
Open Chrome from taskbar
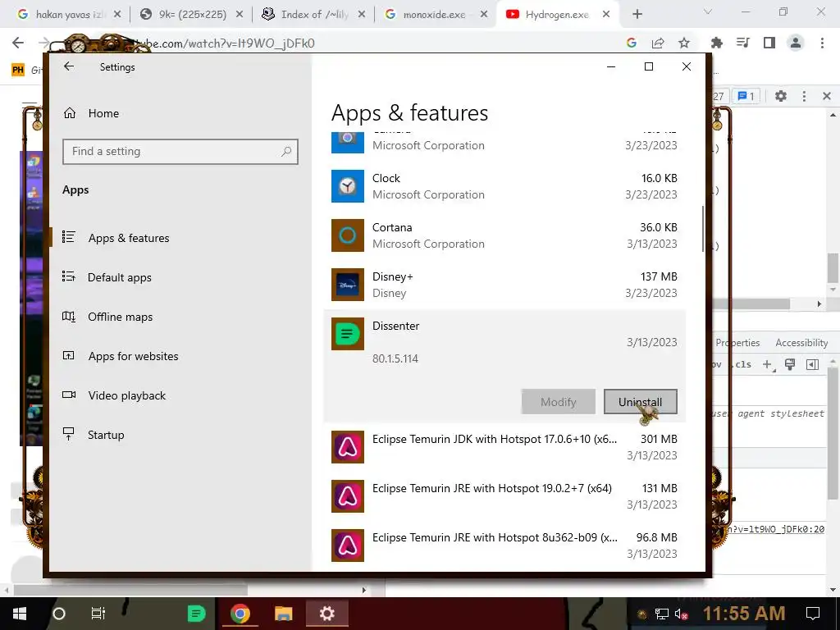pyautogui.click(x=240, y=614)
